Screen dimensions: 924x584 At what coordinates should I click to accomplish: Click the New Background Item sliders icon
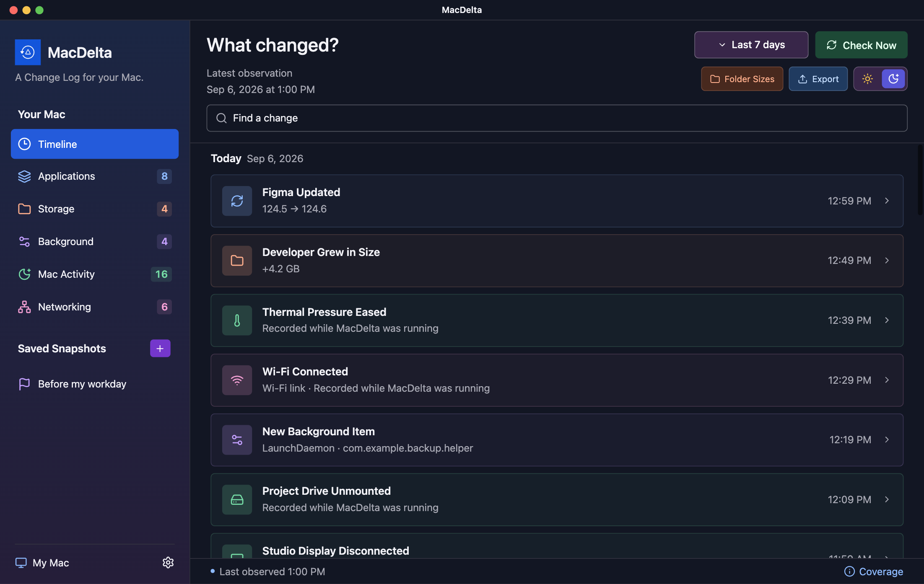(x=237, y=440)
